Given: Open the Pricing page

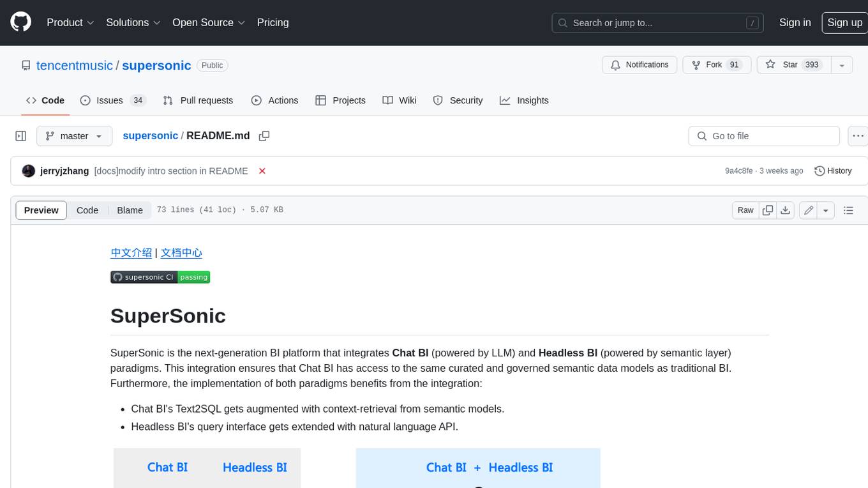Looking at the screenshot, I should click(273, 22).
